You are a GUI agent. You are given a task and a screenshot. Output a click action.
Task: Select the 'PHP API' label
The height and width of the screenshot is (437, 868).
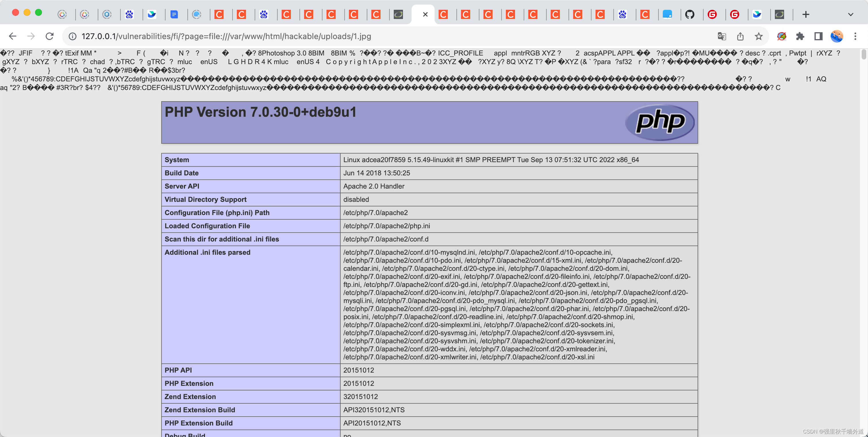click(x=178, y=370)
